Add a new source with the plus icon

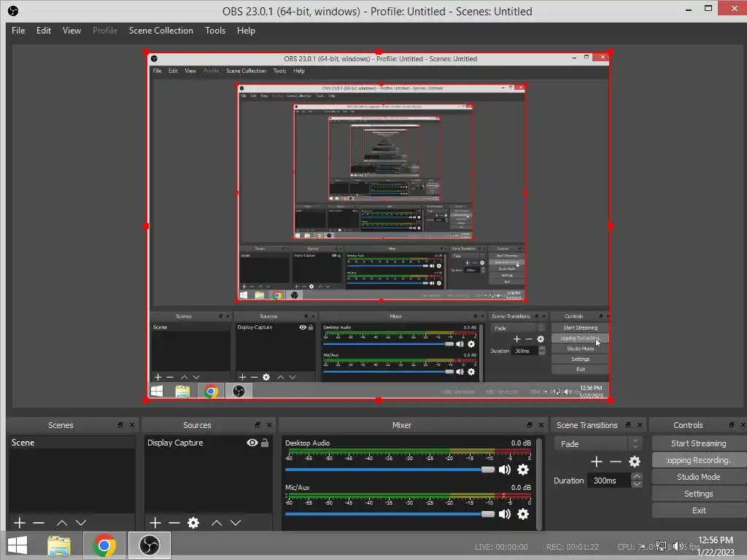155,523
